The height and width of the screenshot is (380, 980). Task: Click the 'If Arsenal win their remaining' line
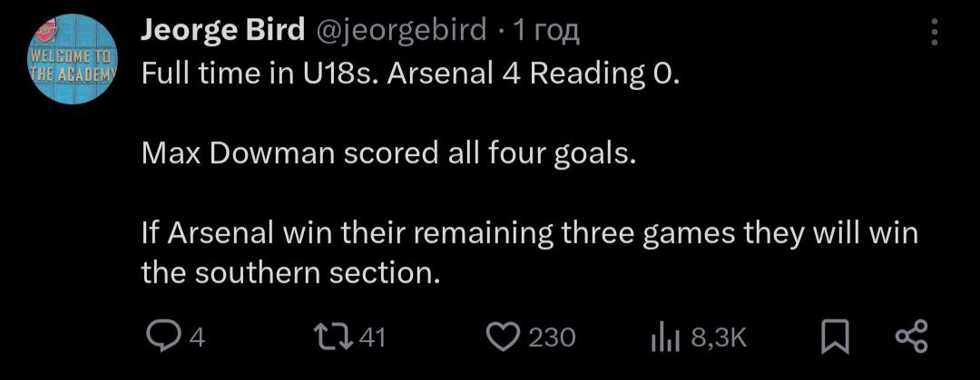coord(530,234)
